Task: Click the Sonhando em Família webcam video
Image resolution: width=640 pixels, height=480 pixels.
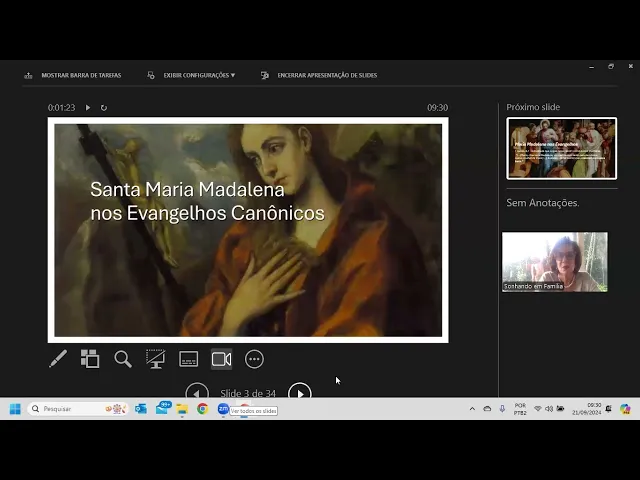Action: tap(555, 262)
